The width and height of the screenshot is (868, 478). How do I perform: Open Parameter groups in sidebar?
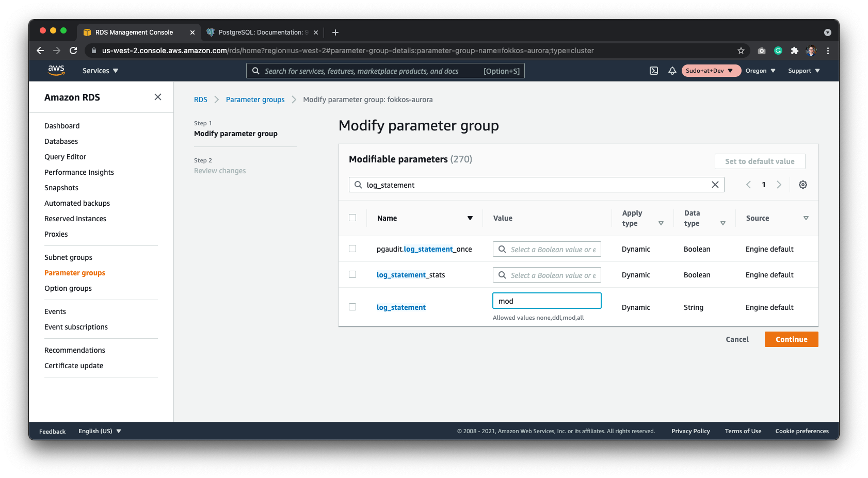point(75,273)
